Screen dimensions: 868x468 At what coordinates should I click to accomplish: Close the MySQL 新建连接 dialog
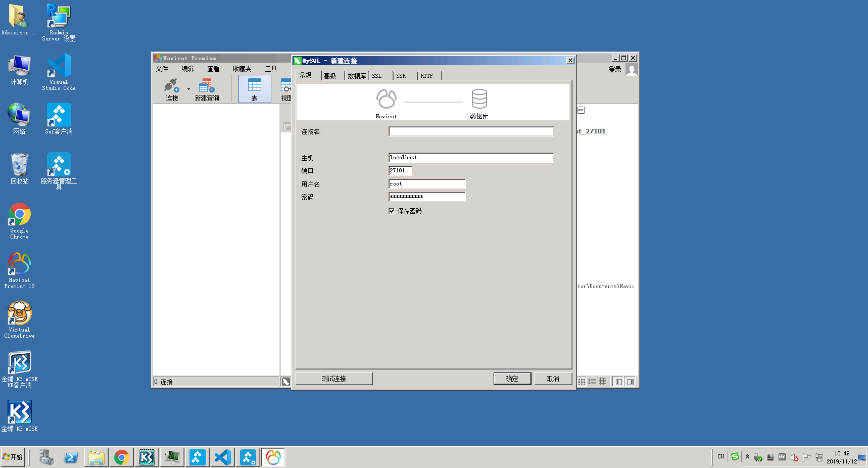[570, 61]
